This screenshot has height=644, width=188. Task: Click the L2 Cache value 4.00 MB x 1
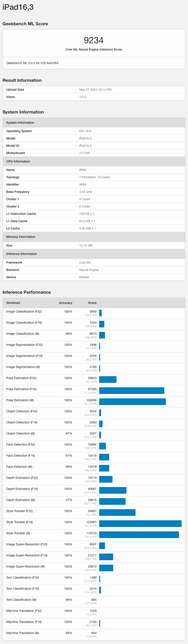87,229
